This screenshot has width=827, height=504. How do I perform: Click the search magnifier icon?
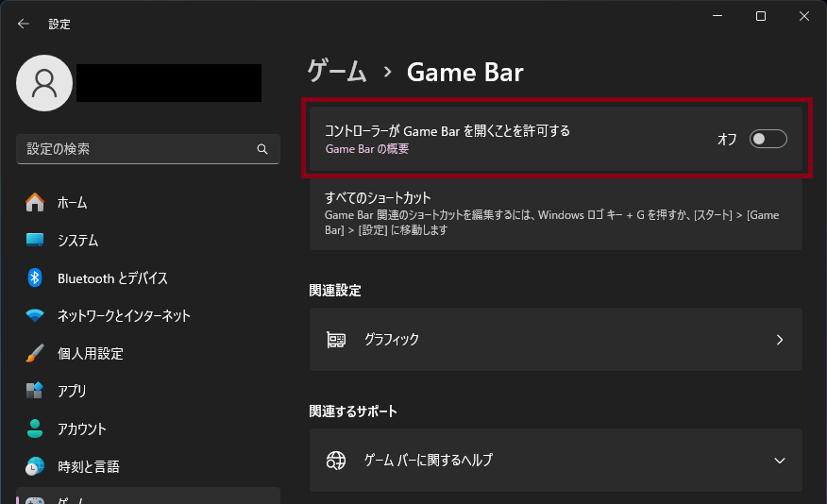(262, 149)
